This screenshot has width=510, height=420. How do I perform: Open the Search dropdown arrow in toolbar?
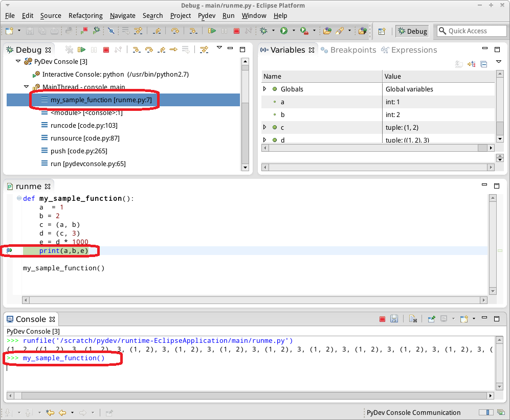click(350, 31)
